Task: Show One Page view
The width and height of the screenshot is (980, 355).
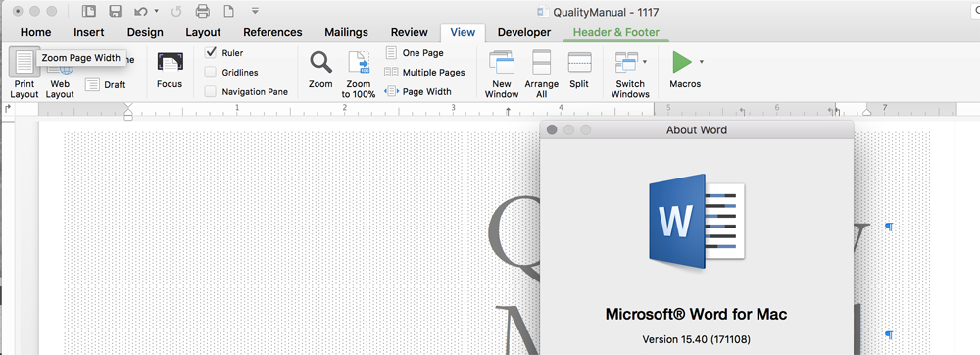Action: [x=415, y=53]
